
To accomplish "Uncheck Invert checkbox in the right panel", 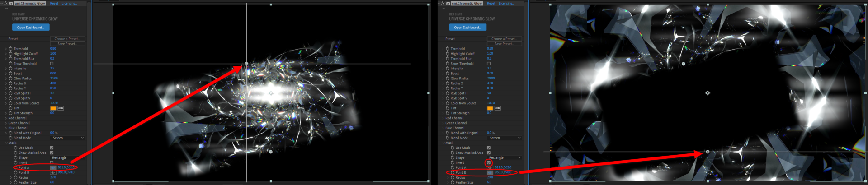I will (x=488, y=162).
